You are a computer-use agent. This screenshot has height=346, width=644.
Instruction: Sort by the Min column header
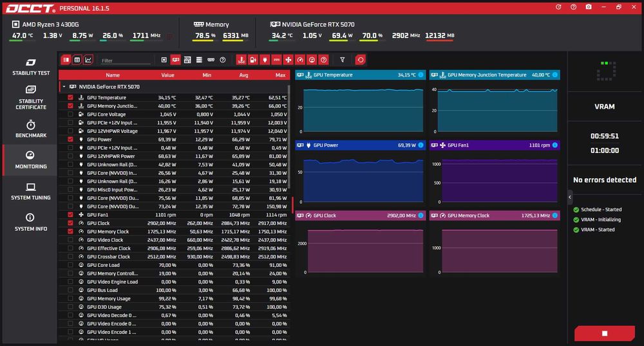click(207, 75)
